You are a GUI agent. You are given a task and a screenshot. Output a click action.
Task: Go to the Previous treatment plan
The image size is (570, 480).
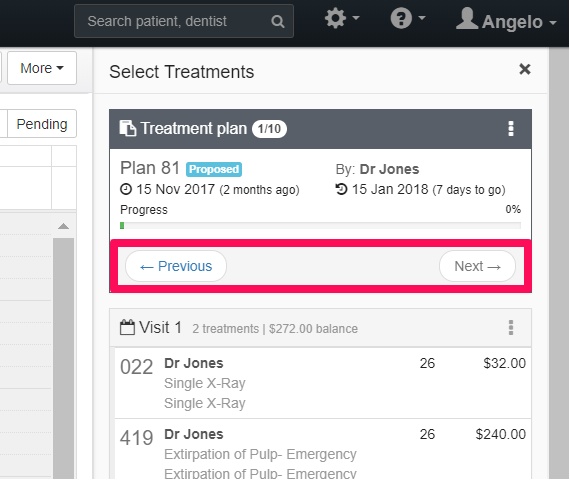[176, 266]
